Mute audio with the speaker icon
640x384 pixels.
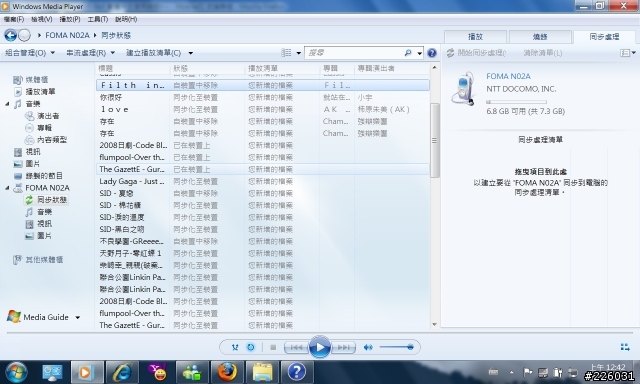click(368, 347)
